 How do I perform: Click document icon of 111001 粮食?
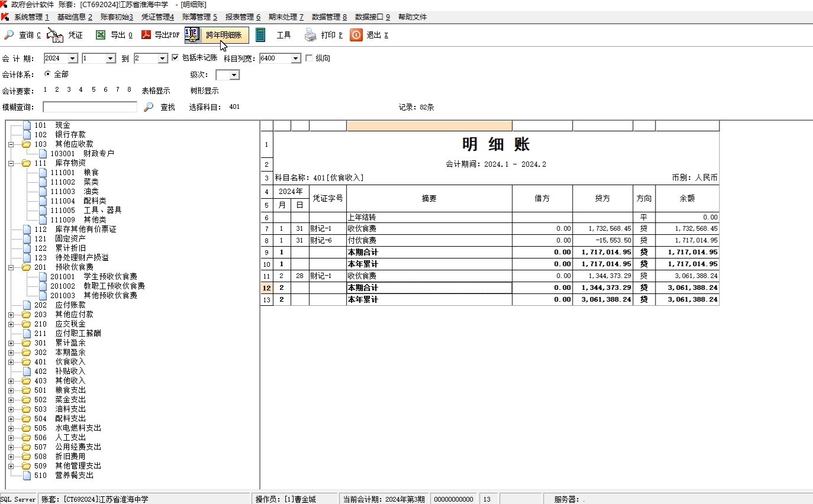(x=43, y=173)
